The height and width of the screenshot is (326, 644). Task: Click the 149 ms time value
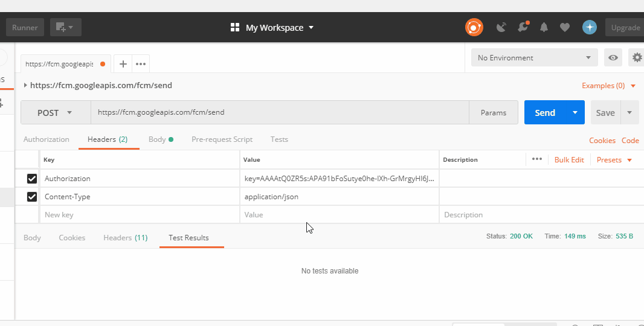(x=575, y=237)
